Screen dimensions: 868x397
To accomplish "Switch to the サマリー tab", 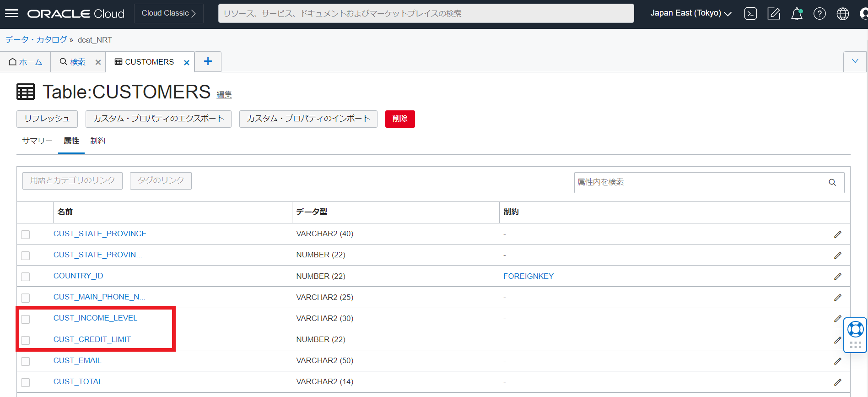I will click(x=37, y=141).
